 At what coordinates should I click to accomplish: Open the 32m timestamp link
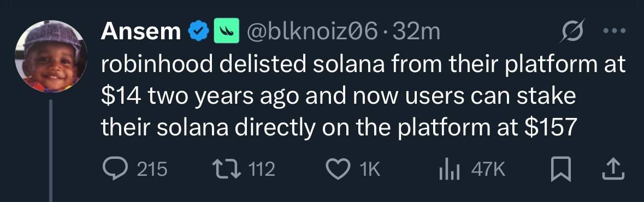click(x=416, y=32)
